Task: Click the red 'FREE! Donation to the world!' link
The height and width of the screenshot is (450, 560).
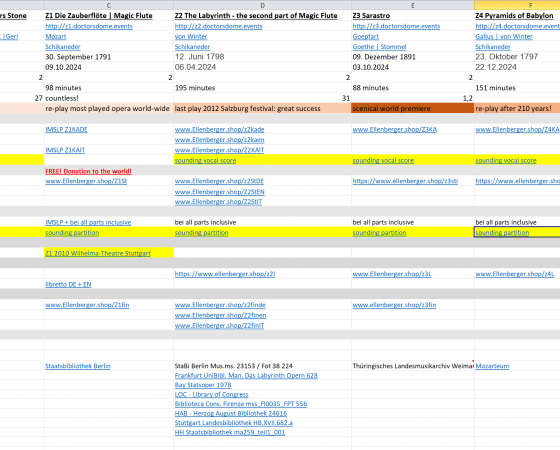Action: coord(88,171)
